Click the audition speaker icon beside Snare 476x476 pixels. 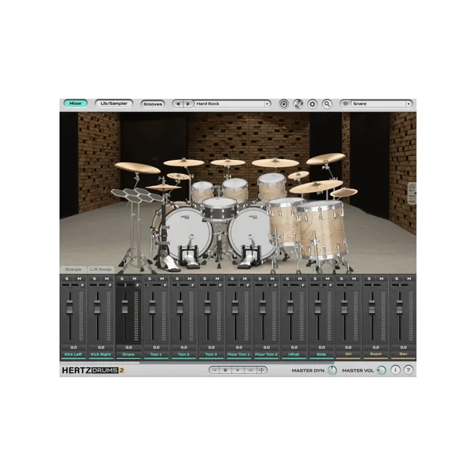pyautogui.click(x=346, y=104)
